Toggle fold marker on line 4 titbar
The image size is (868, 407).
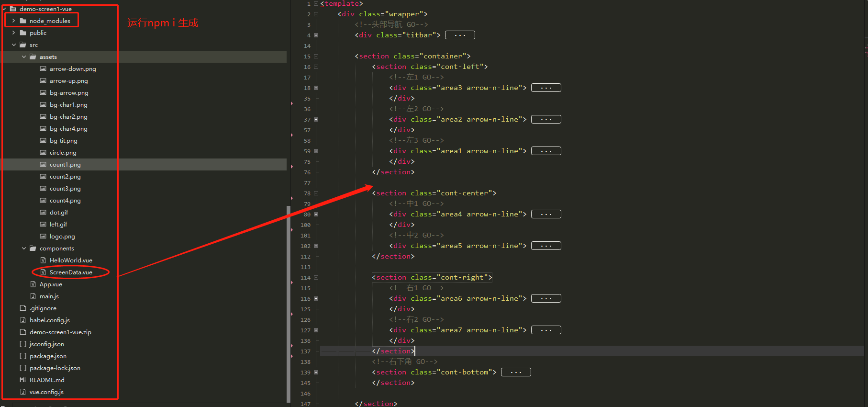(316, 35)
